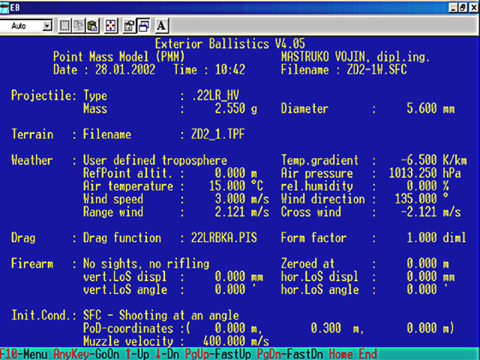Click the diameter value 5.600 mm
The height and width of the screenshot is (360, 480).
[x=431, y=109]
